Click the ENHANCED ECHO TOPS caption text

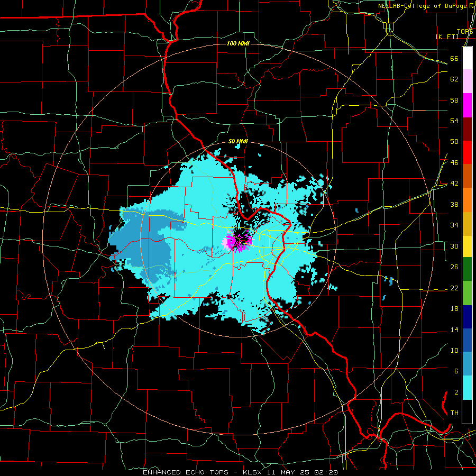pos(186,472)
